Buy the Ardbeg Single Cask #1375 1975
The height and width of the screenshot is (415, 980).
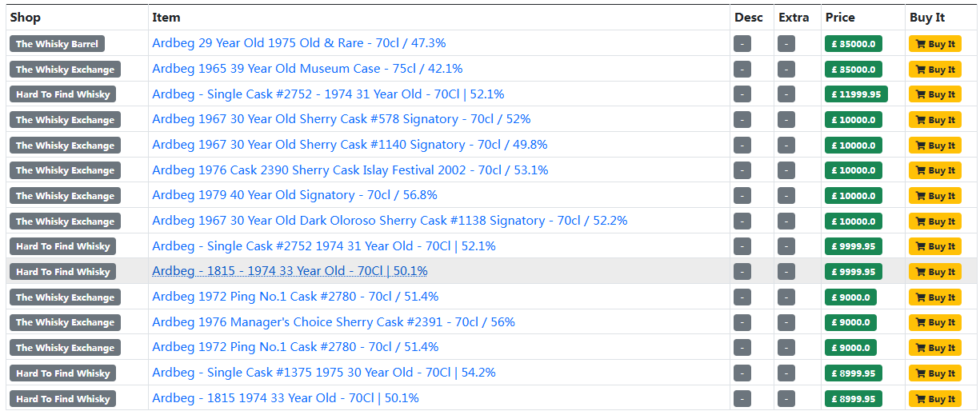tap(934, 373)
